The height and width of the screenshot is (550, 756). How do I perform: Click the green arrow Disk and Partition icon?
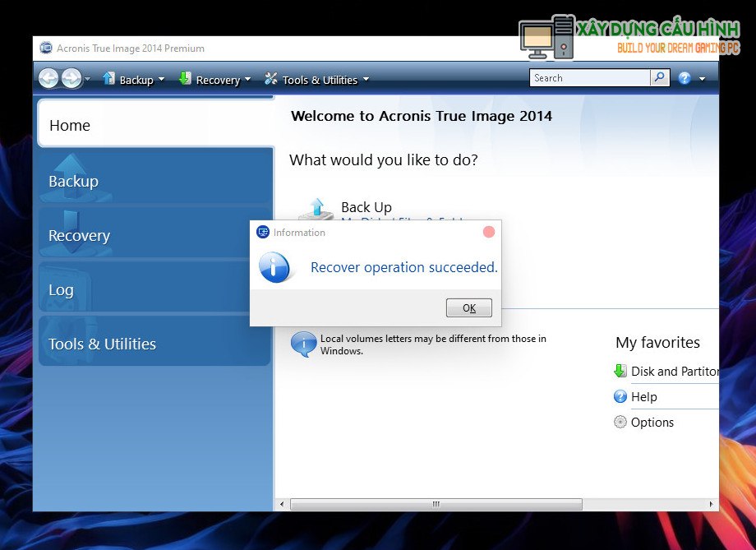[x=620, y=372]
